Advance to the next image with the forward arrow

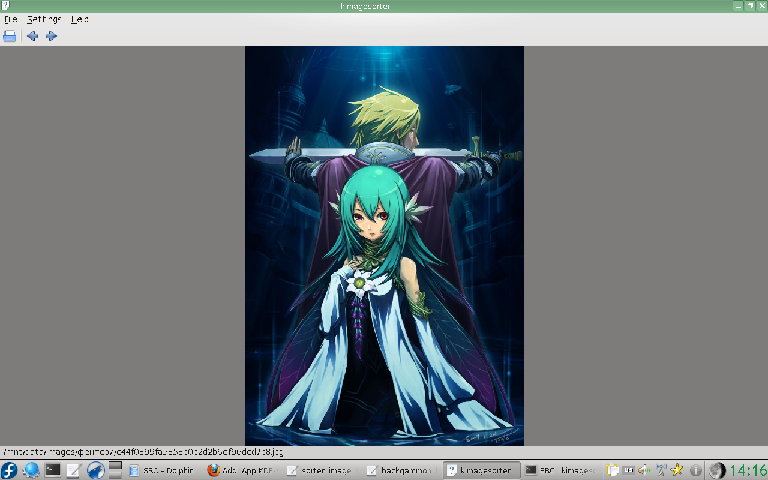click(51, 36)
